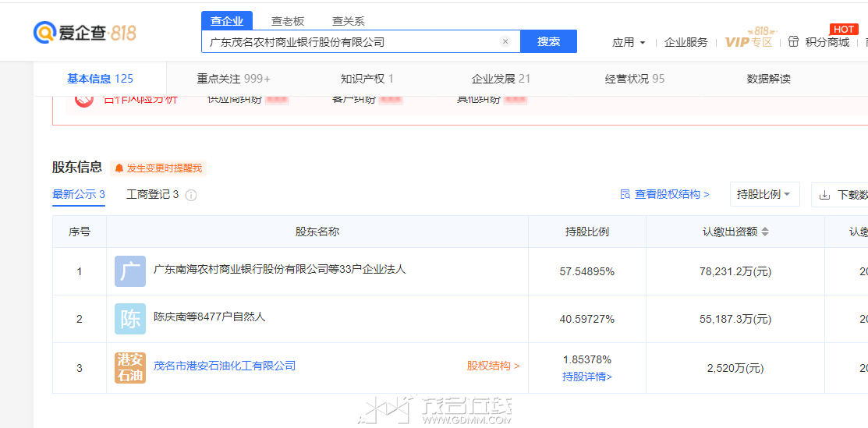Sort by 认缴出资额 using the sort arrows
The height and width of the screenshot is (428, 868).
pos(765,232)
